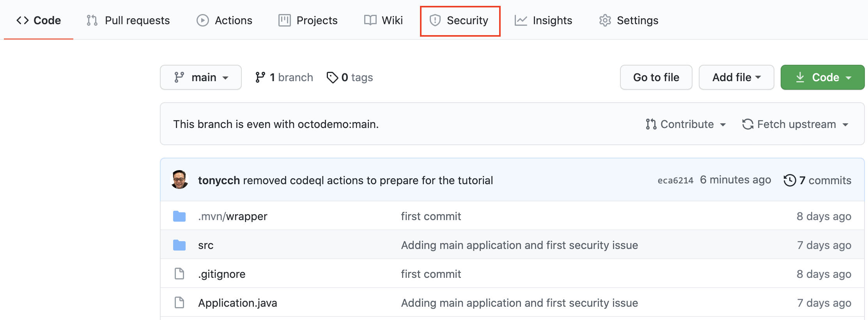This screenshot has width=868, height=320.
Task: Click the Application.java file icon
Action: (179, 303)
